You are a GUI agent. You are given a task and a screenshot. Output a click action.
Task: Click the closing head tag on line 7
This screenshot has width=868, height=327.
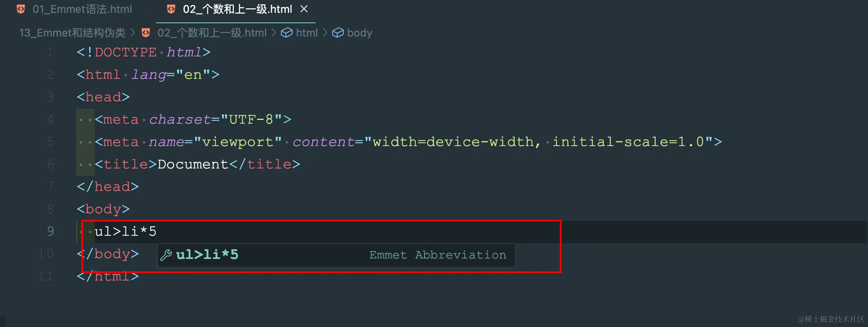[x=108, y=187]
